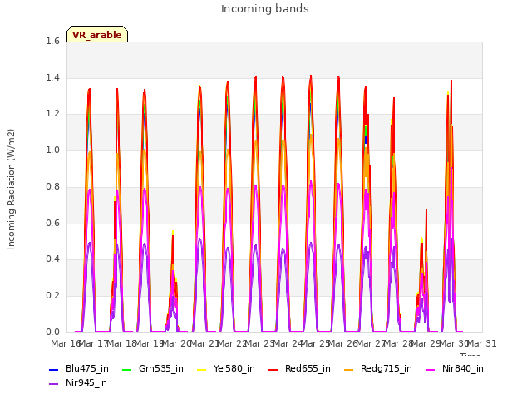Click the Blu475_in legend label
This screenshot has width=532, height=399.
coord(86,368)
